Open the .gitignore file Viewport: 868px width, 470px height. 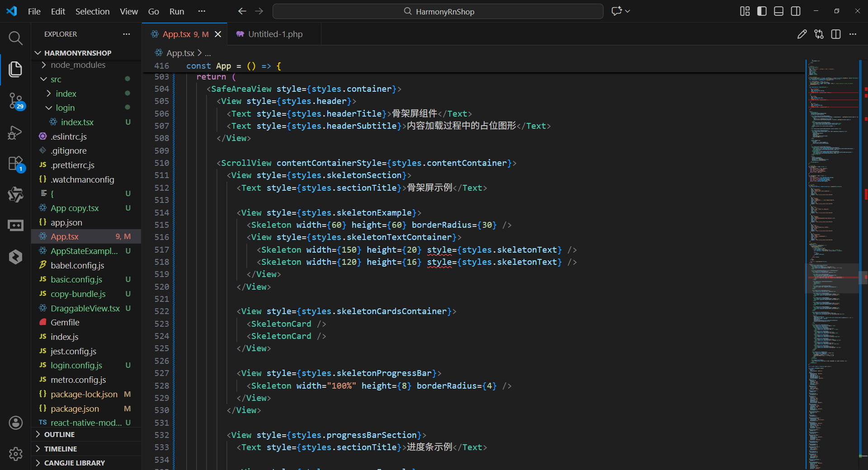coord(86,151)
